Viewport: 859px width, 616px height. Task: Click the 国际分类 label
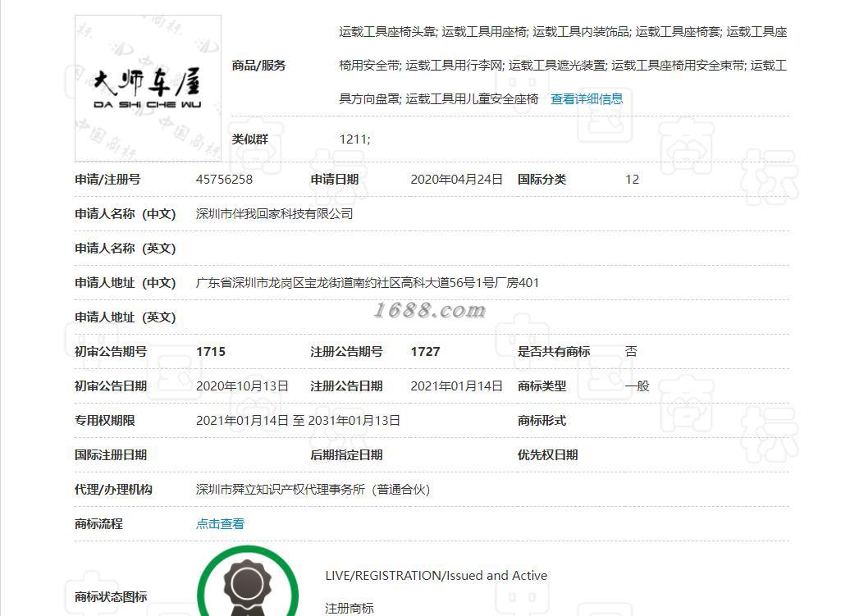[x=541, y=180]
